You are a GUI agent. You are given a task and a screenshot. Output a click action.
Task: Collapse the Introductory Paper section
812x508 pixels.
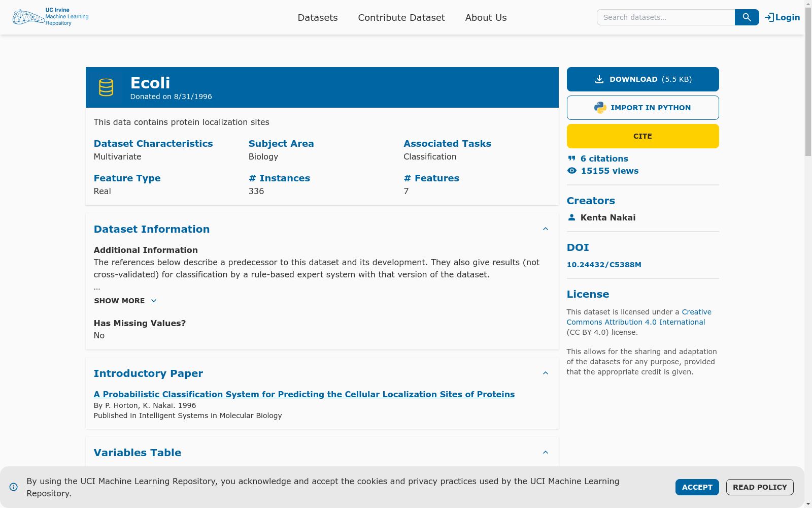pyautogui.click(x=546, y=373)
